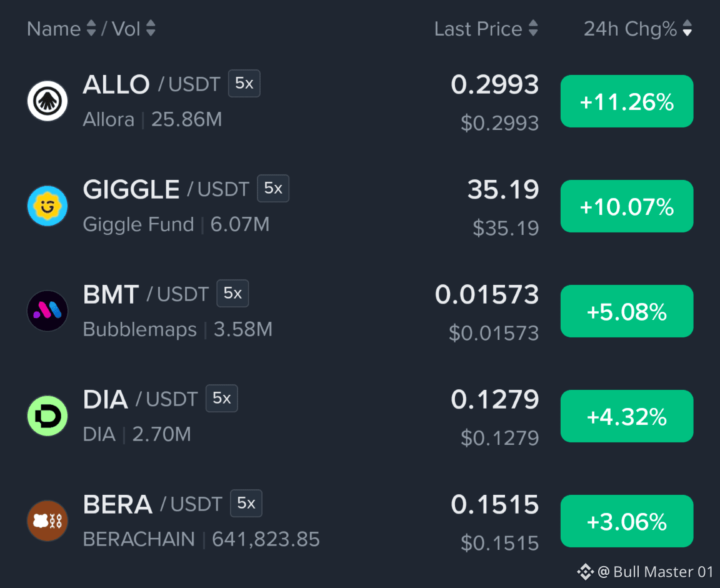Open the BMT /USDT pair name

click(x=146, y=294)
